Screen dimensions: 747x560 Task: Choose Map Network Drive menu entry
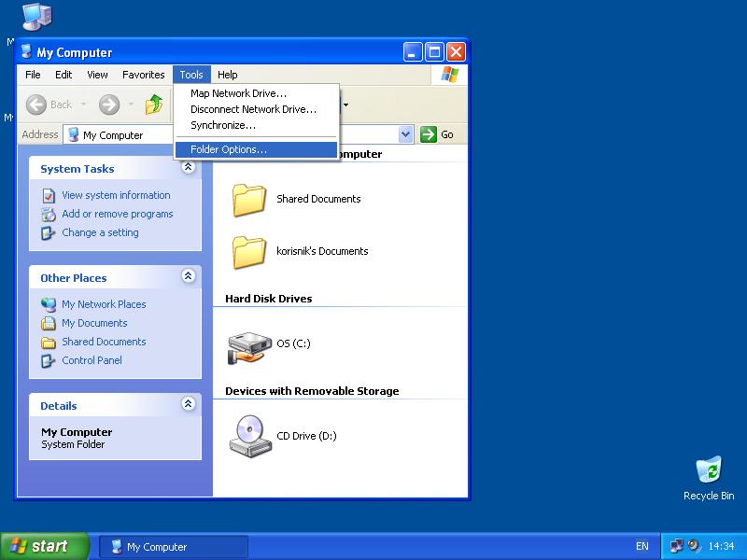238,93
